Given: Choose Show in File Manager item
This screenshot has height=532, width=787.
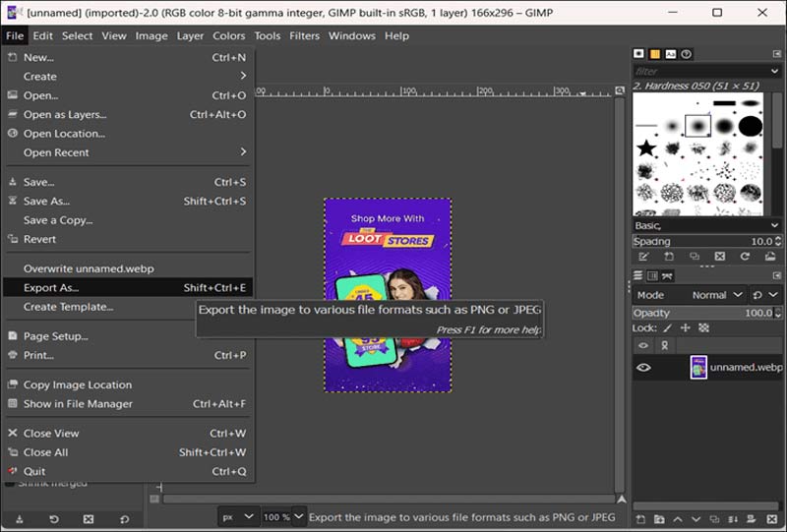Looking at the screenshot, I should pos(128,404).
